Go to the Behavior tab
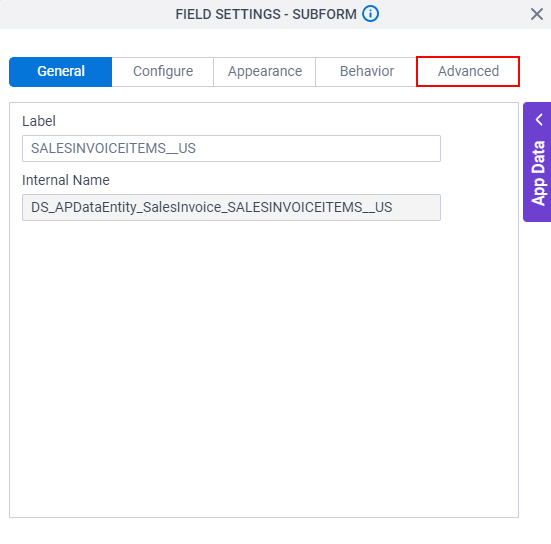The height and width of the screenshot is (544, 551). pyautogui.click(x=366, y=71)
